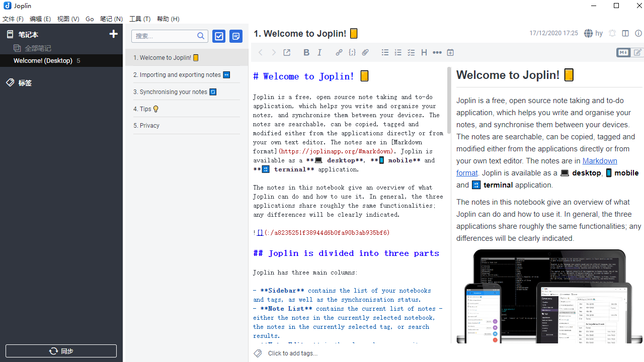This screenshot has width=644, height=362.
Task: Insert a code block with braces icon
Action: coord(352,52)
